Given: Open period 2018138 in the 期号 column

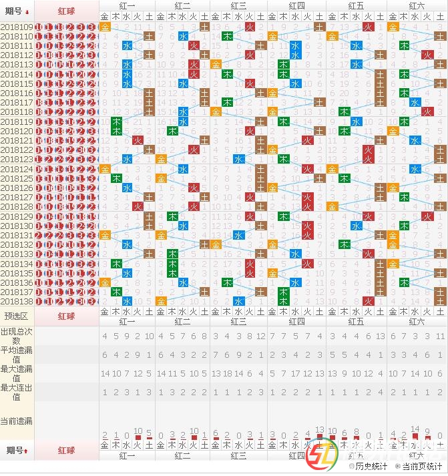Looking at the screenshot, I should (17, 302).
